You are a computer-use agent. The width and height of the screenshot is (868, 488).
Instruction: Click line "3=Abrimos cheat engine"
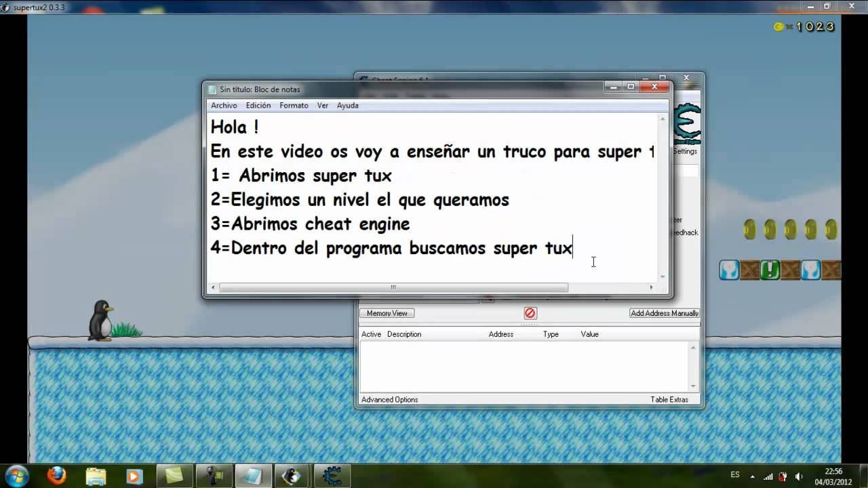point(310,224)
